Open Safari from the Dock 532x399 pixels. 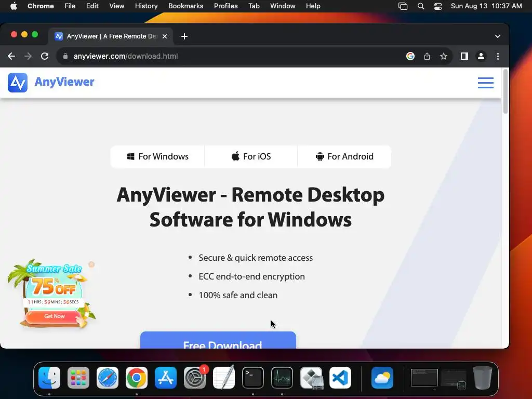coord(108,378)
